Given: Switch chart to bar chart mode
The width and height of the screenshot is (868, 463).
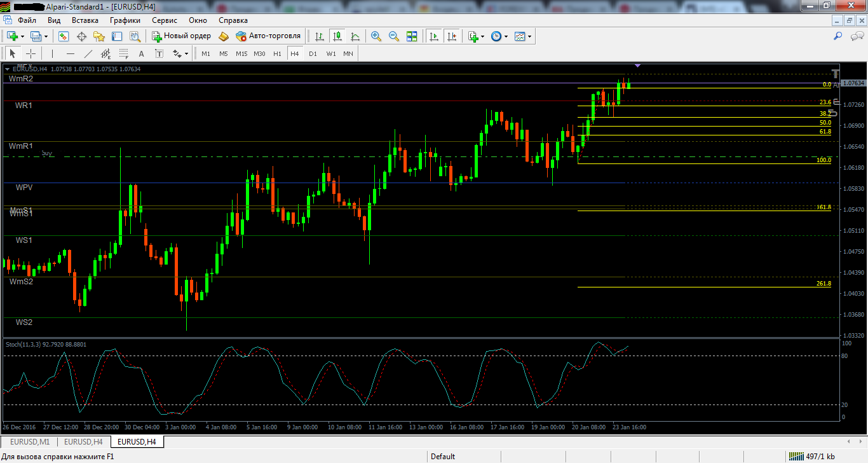Looking at the screenshot, I should (319, 36).
